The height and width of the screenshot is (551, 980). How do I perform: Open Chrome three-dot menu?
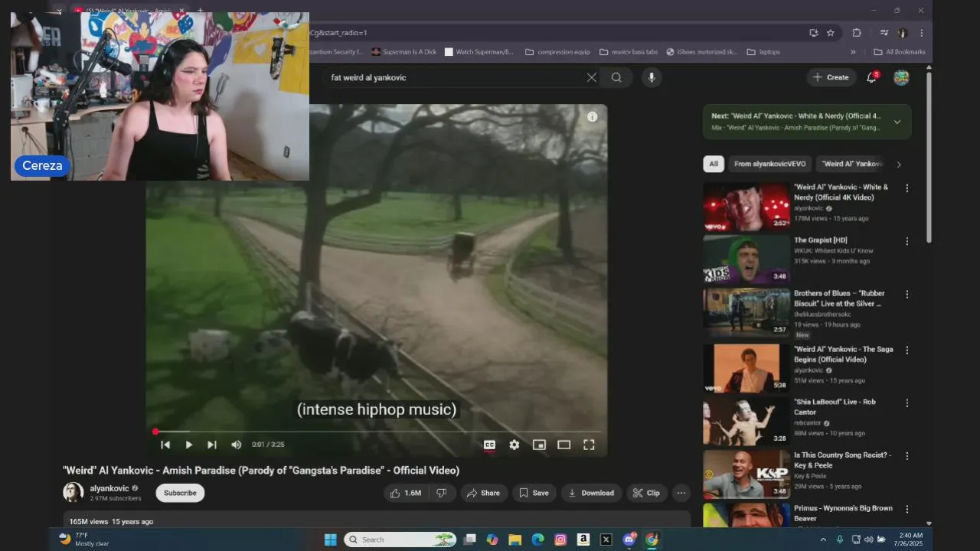click(922, 33)
